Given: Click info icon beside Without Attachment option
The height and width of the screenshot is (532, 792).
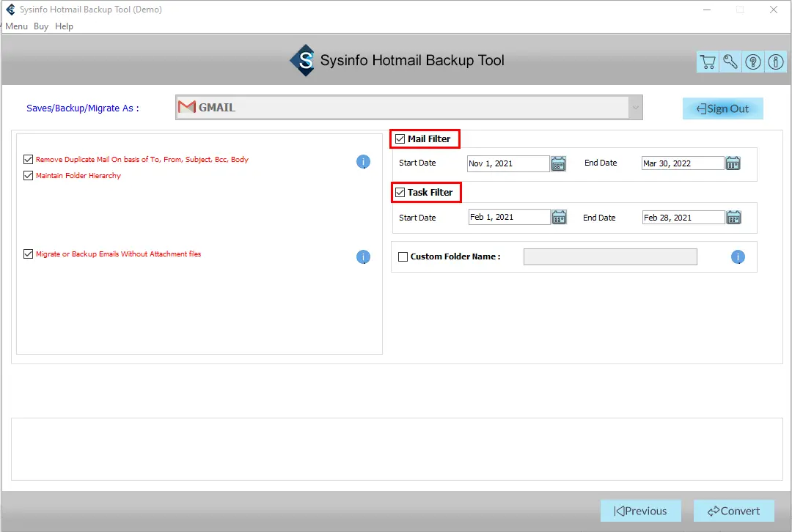Looking at the screenshot, I should pos(363,257).
